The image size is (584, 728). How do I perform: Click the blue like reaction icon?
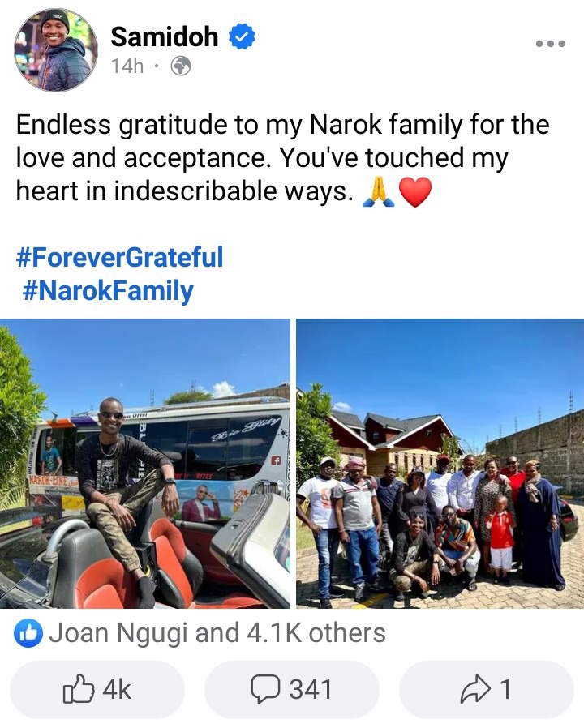coord(28,633)
